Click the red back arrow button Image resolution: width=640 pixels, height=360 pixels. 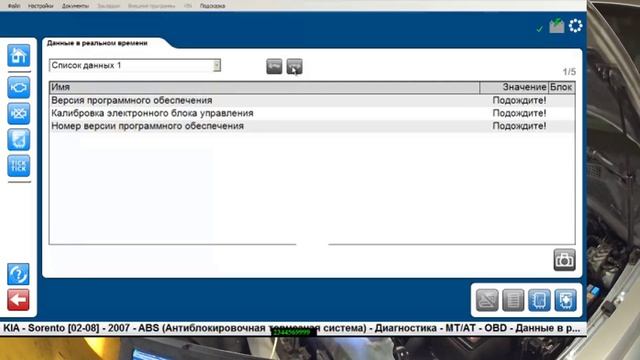(18, 300)
